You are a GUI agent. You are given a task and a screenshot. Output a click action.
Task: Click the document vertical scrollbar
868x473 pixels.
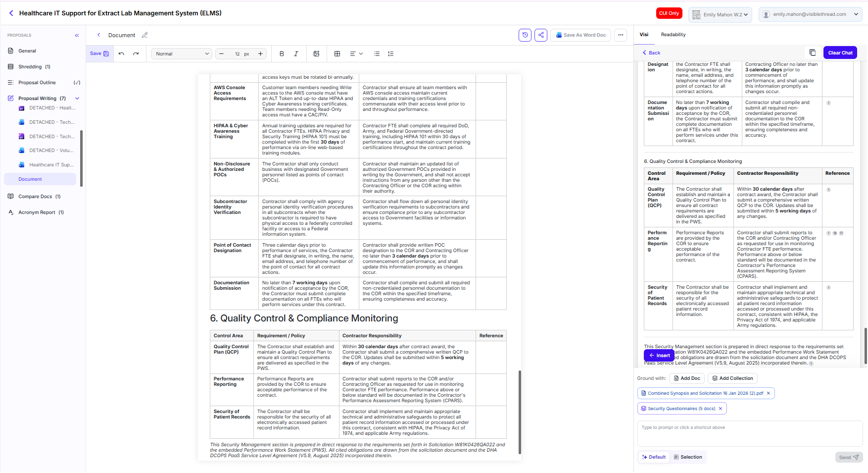[x=520, y=412]
